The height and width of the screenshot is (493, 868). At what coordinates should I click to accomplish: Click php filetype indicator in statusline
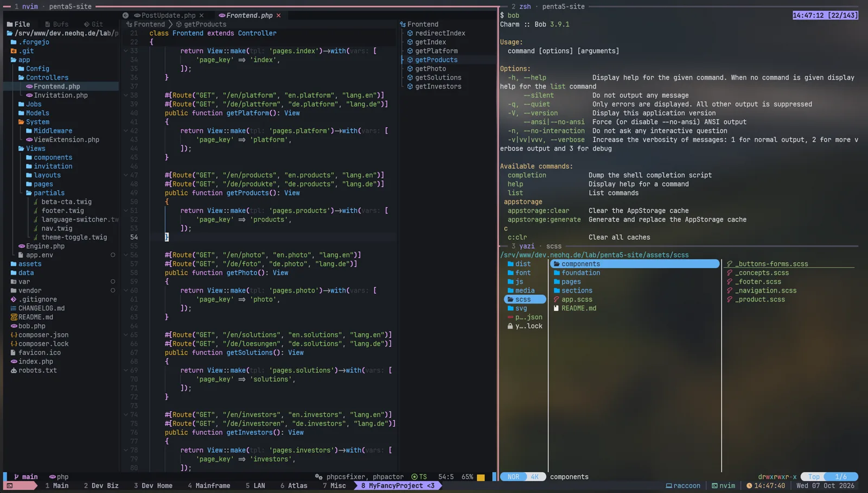click(x=59, y=477)
